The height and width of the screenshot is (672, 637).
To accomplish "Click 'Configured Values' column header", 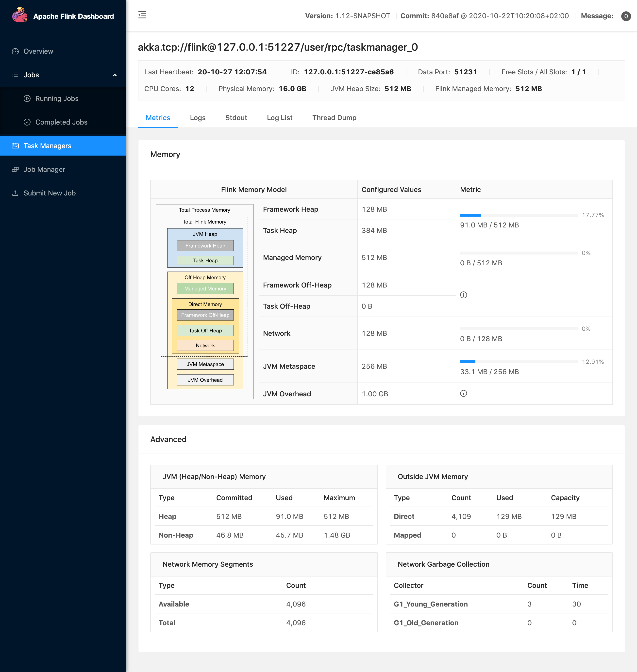I will (391, 190).
